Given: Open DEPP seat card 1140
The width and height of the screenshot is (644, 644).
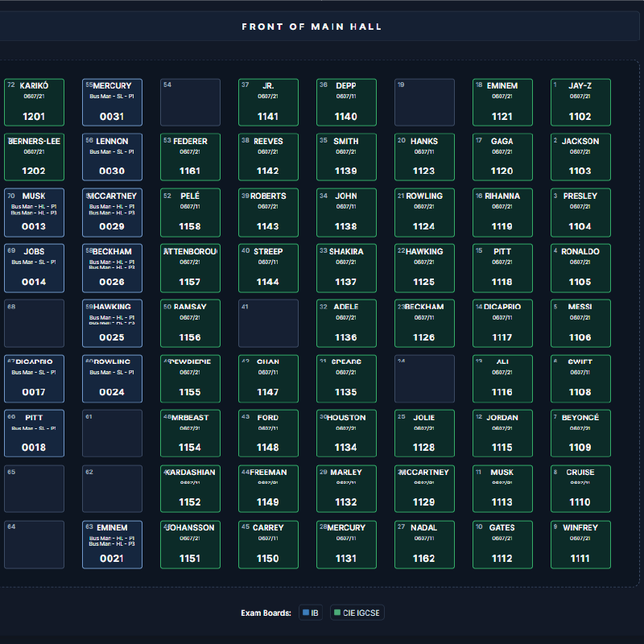Looking at the screenshot, I should tap(346, 102).
